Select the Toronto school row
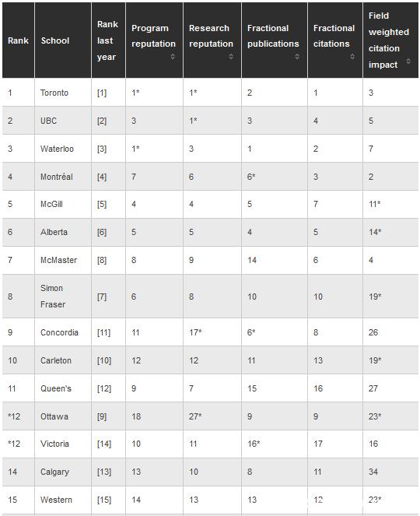420x516 pixels. pyautogui.click(x=211, y=93)
